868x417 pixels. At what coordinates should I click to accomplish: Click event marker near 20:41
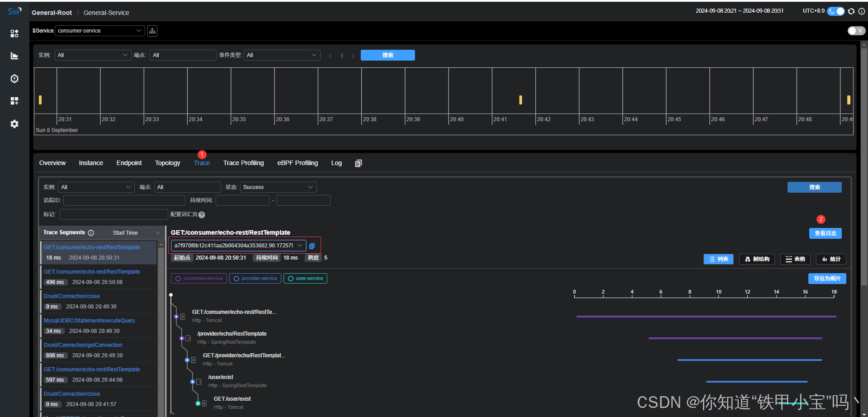click(521, 100)
